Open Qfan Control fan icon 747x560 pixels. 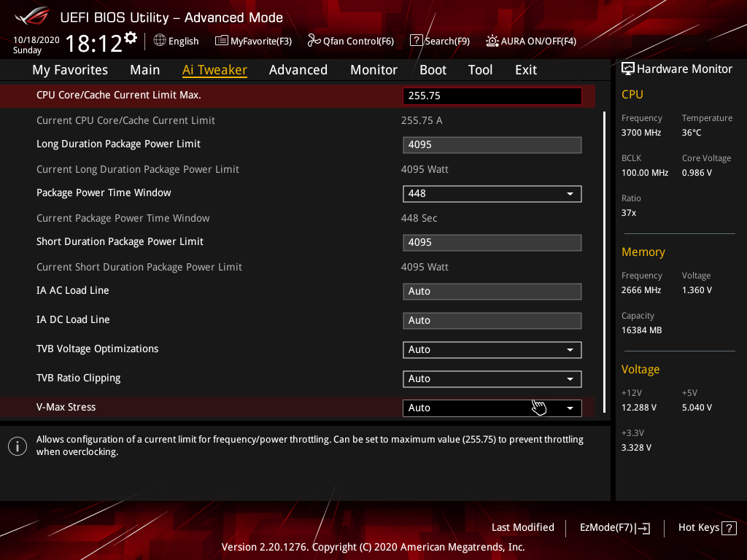314,41
